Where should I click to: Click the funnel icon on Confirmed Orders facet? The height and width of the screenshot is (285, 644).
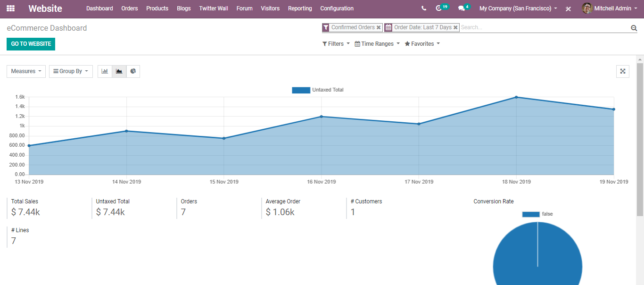326,27
